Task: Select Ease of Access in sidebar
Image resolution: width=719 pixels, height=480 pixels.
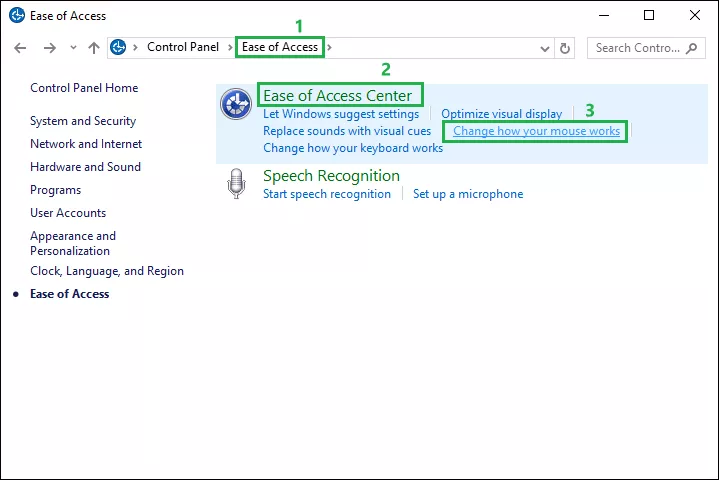Action: pyautogui.click(x=70, y=294)
